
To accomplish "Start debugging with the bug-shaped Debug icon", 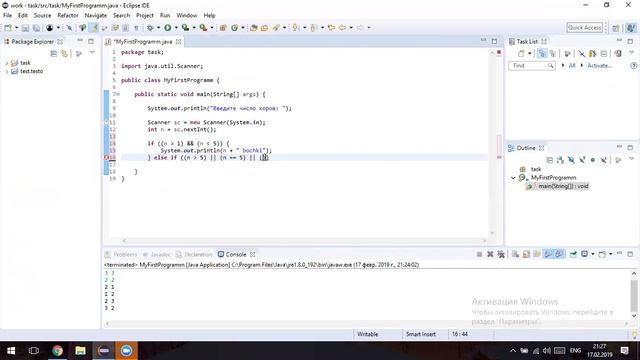I will (x=150, y=28).
